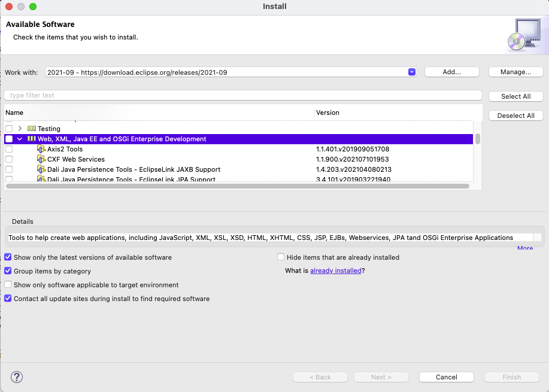Click the Name column header
This screenshot has width=549, height=392.
(x=159, y=113)
